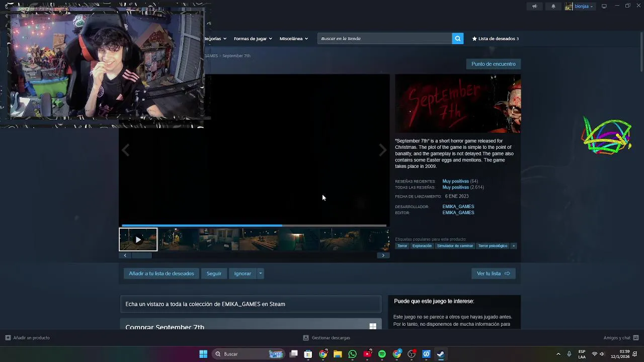Click the video progress bar
Screen dimensions: 644x362
[x=254, y=226]
